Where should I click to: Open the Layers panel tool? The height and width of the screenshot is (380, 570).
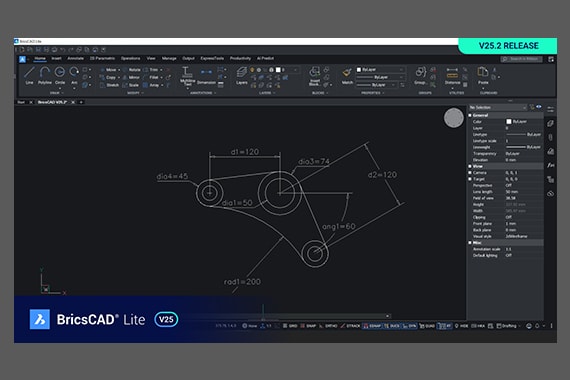[241, 76]
